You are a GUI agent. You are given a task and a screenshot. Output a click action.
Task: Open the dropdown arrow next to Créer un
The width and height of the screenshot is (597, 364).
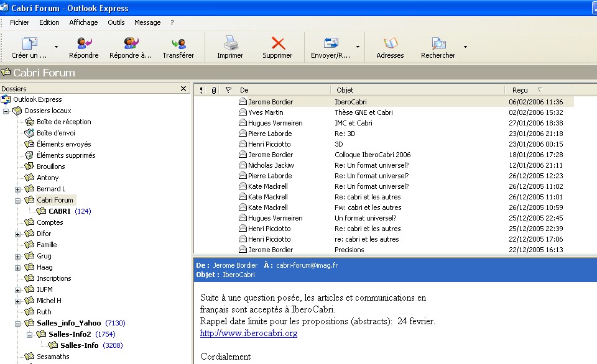(57, 47)
